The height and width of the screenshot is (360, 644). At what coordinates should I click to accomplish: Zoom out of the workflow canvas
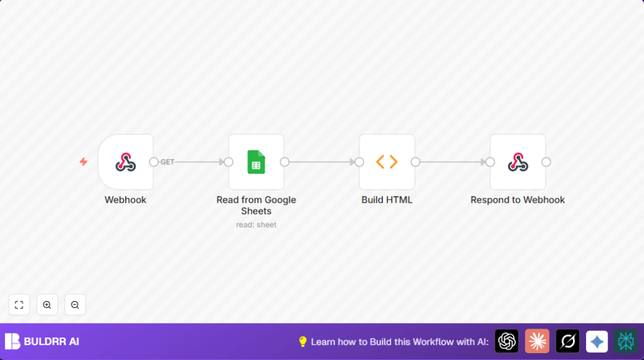point(75,305)
